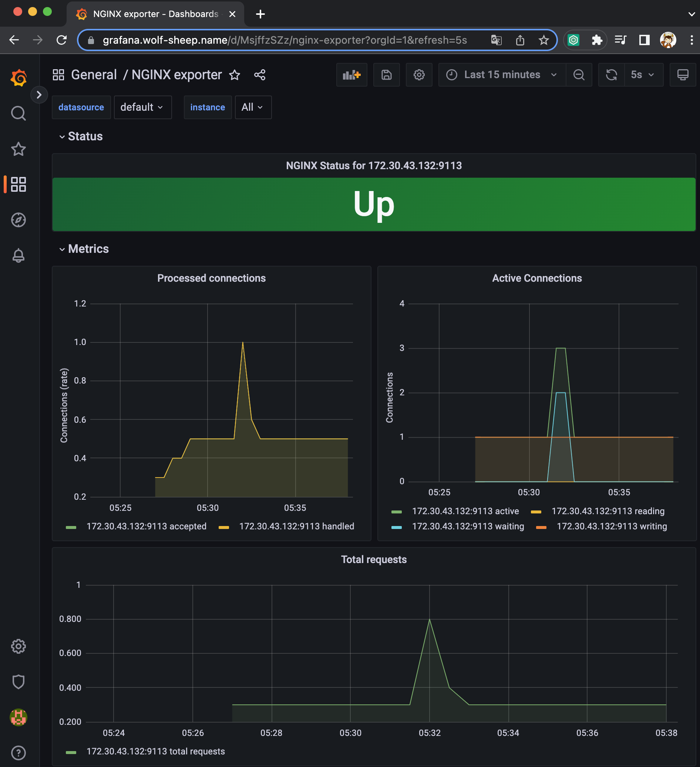Click the green Up status panel
Screen dimensions: 700x767
point(374,204)
